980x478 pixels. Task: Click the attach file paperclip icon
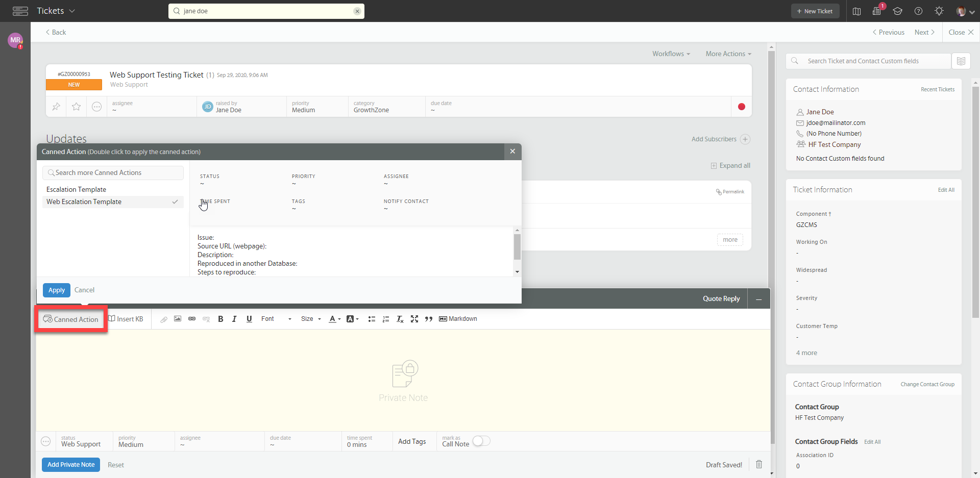click(x=163, y=319)
